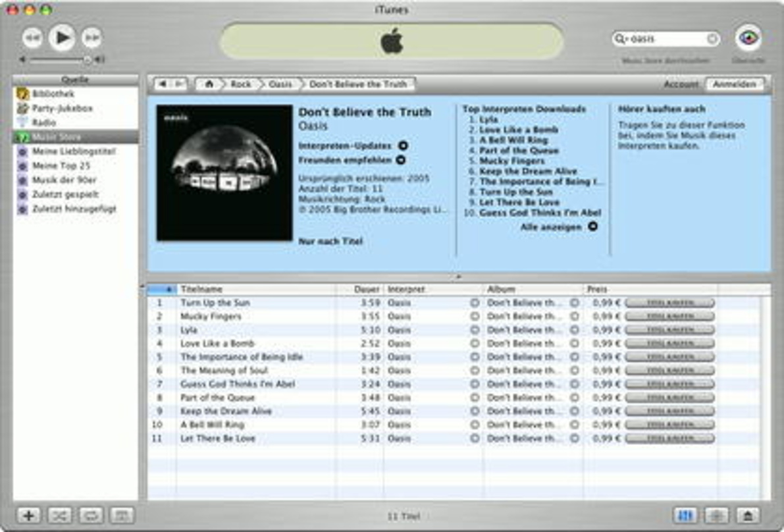
Task: Buy Lyla with Titel kaufen button
Action: point(670,330)
